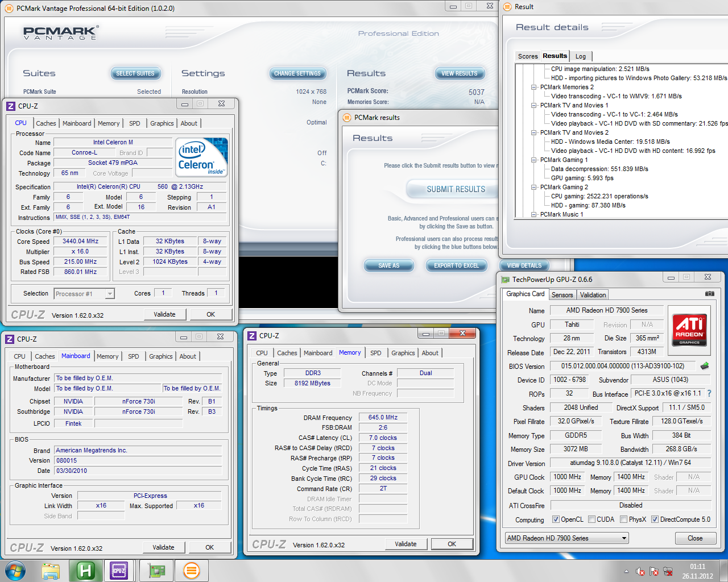The width and height of the screenshot is (728, 582).
Task: Switch to the Sensors tab in GPU-Z
Action: coord(562,295)
